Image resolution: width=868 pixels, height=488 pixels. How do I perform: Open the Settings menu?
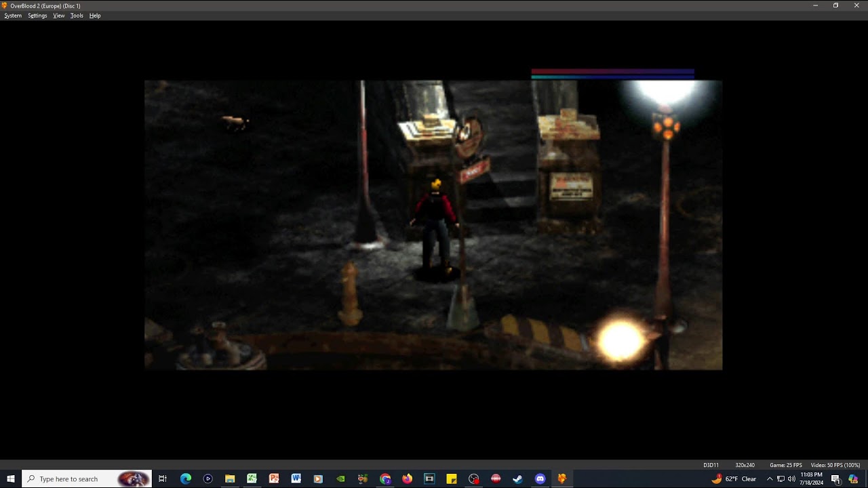(37, 16)
